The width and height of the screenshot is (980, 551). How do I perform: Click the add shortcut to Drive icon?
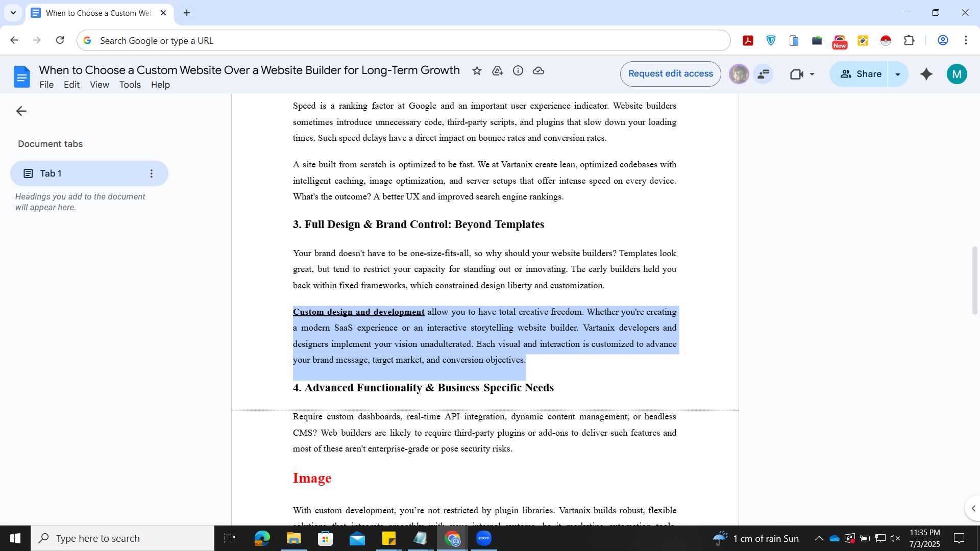click(x=498, y=71)
